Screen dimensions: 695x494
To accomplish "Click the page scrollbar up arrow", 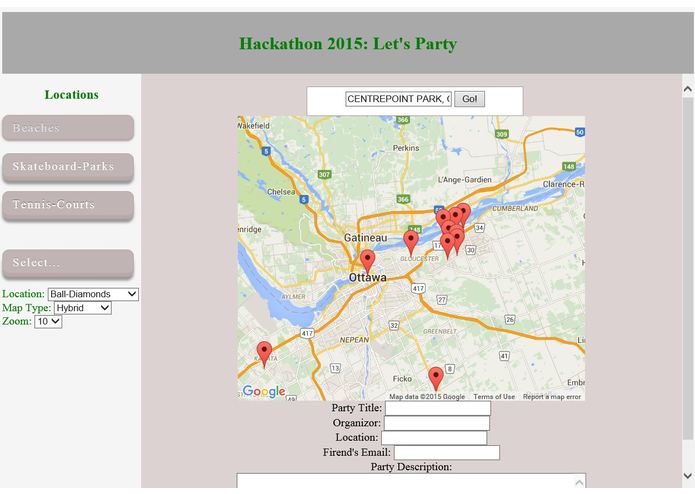I will pos(687,89).
